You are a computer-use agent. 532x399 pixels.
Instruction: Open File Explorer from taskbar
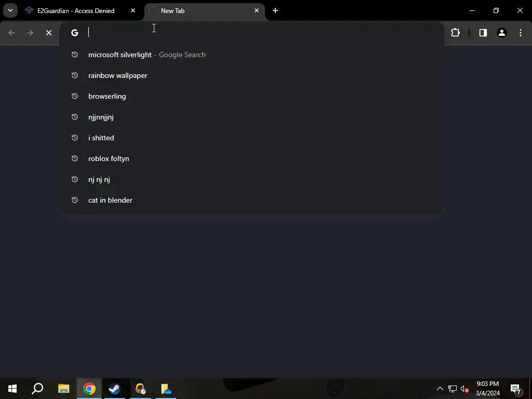click(63, 389)
